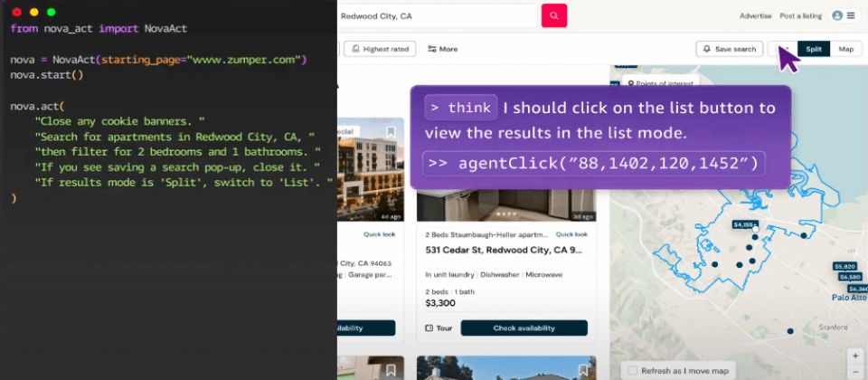
Task: Click the '2 Beds Staumbaugh-Heller apartm...' text
Action: [486, 234]
